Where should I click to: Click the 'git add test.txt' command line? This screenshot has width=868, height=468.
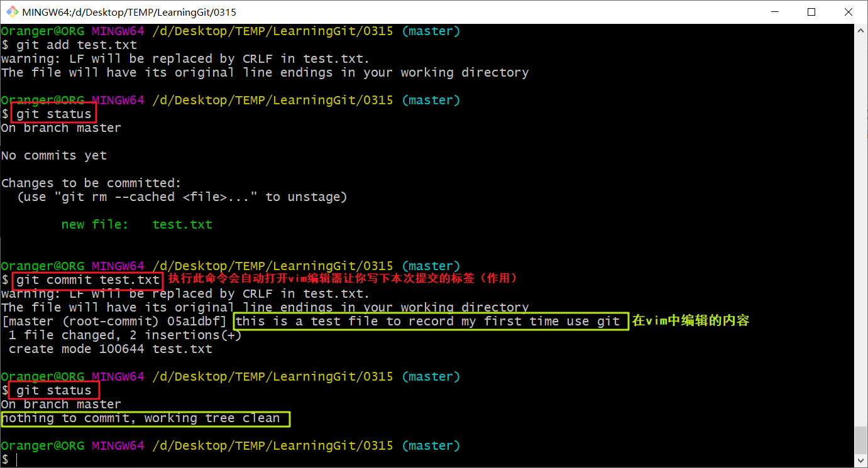point(69,45)
